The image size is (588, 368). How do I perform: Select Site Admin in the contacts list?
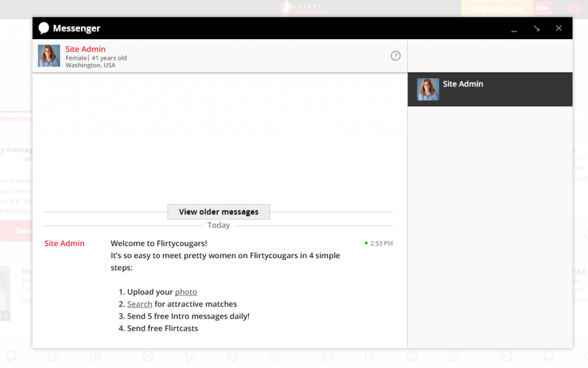click(x=490, y=89)
